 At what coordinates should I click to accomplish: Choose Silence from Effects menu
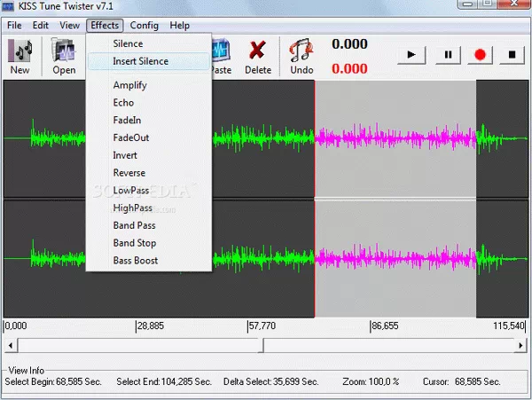pyautogui.click(x=149, y=43)
